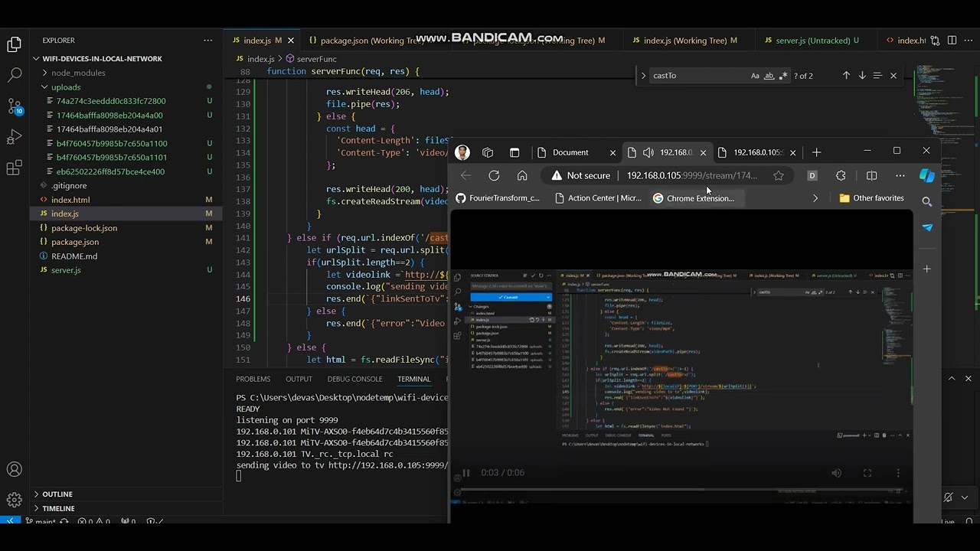Image resolution: width=980 pixels, height=551 pixels.
Task: Open the Problems panel tab
Action: pos(253,379)
